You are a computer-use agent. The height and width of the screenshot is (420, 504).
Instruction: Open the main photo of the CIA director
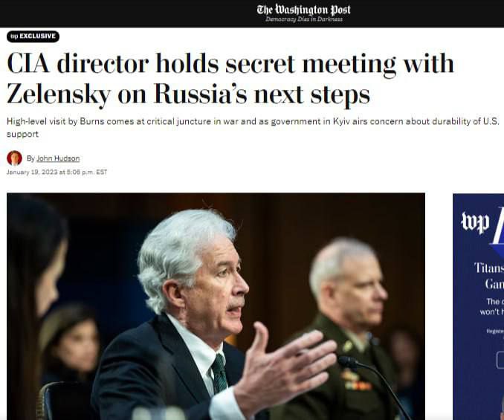point(216,306)
